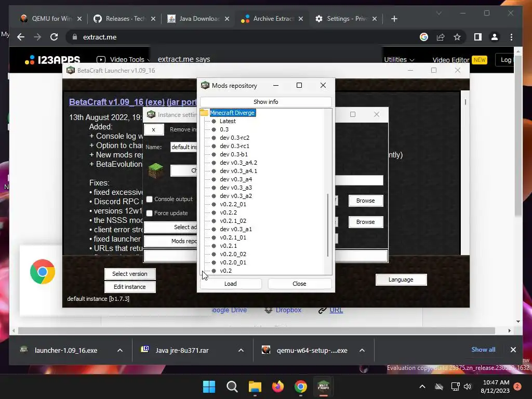Click the Minecraft grass block icon
532x399 pixels.
tap(156, 170)
